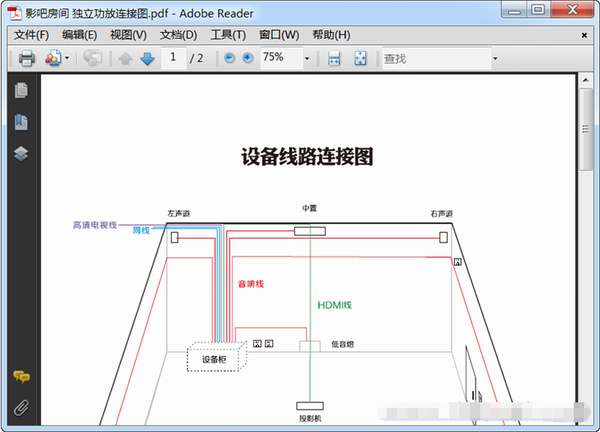Expand the 75% zoom level dropdown
The image size is (600, 432).
(306, 59)
